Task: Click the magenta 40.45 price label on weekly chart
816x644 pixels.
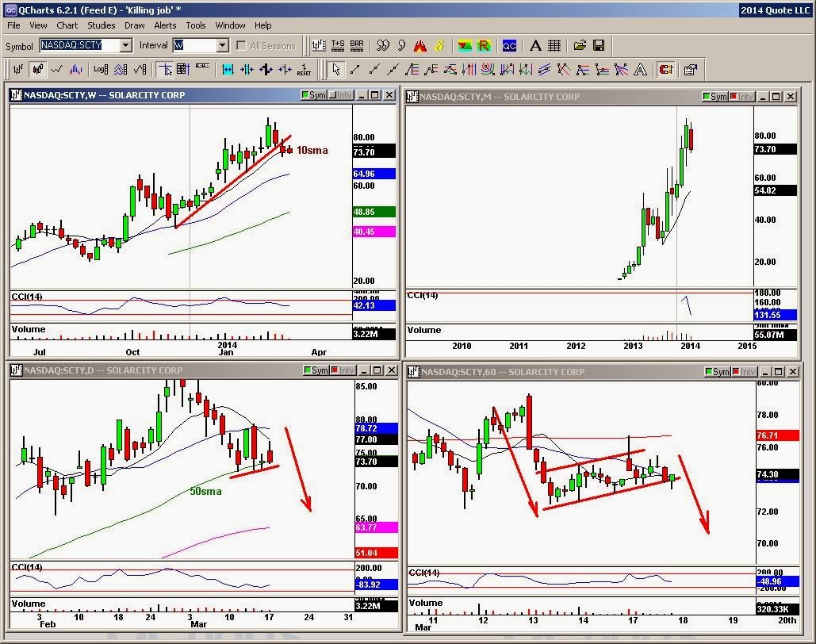Action: pyautogui.click(x=374, y=232)
